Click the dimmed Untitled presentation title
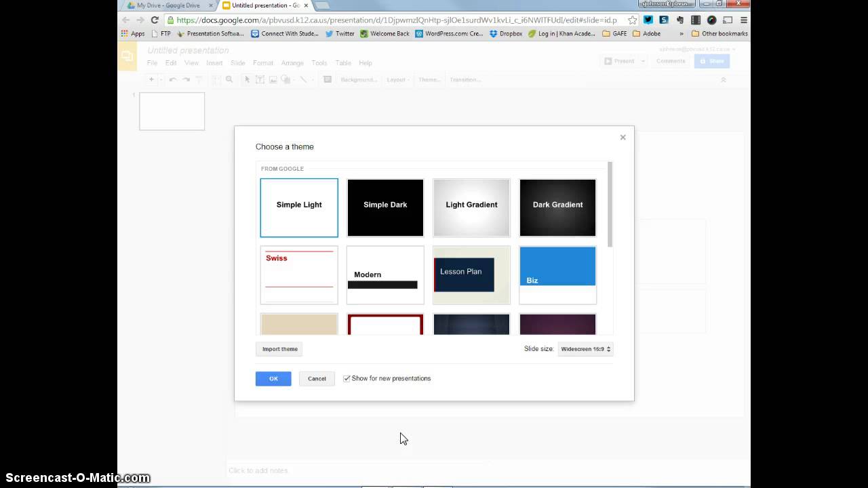This screenshot has width=868, height=488. click(x=188, y=50)
